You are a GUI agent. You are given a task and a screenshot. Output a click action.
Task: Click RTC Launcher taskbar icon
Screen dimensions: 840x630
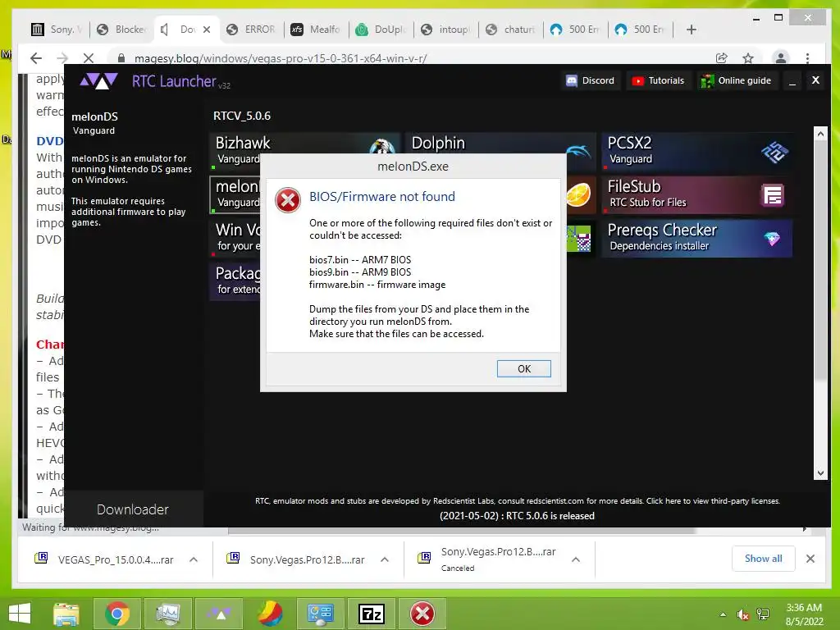click(x=218, y=614)
